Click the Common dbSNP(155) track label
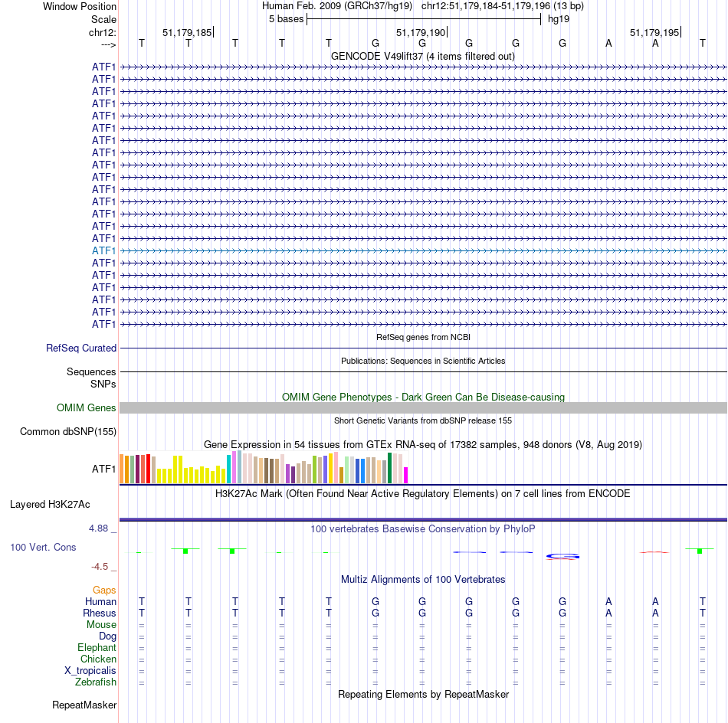 pyautogui.click(x=68, y=431)
